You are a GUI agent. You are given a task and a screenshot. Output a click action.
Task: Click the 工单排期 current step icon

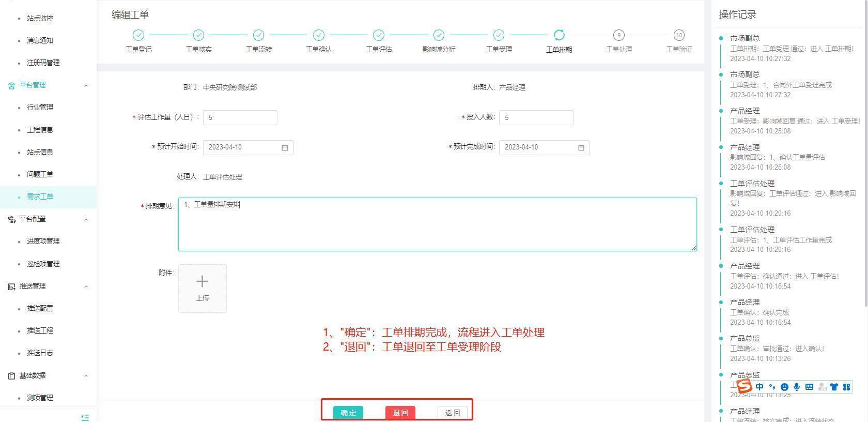tap(559, 35)
